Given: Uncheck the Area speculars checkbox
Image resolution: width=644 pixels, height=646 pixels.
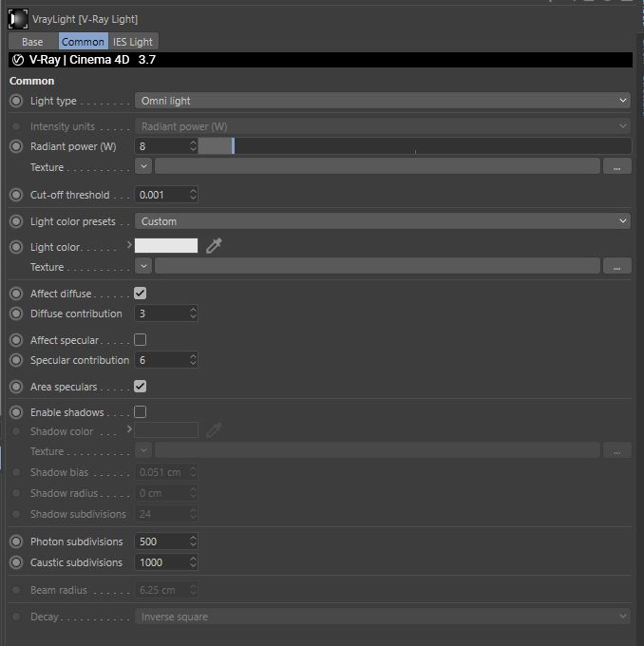Looking at the screenshot, I should [x=140, y=387].
